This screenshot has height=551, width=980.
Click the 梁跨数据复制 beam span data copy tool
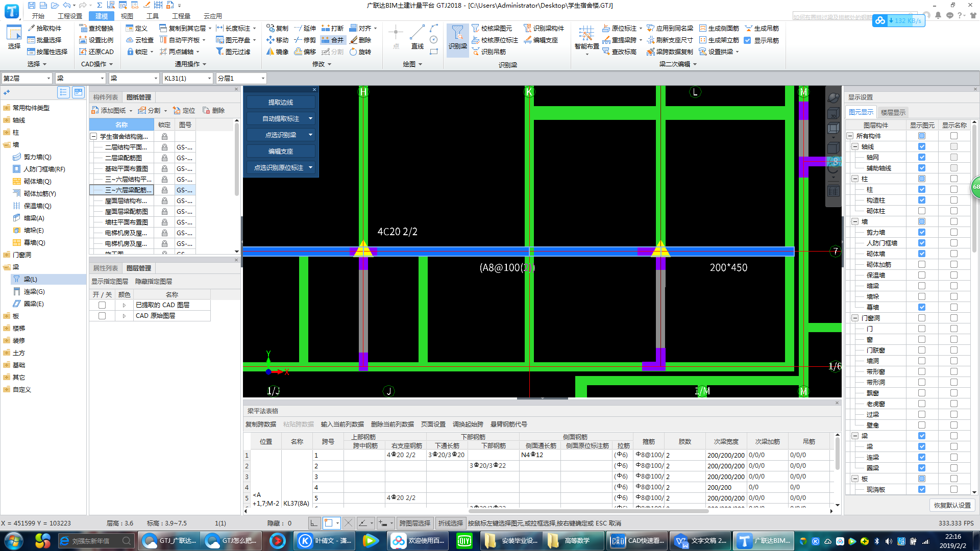click(x=670, y=52)
